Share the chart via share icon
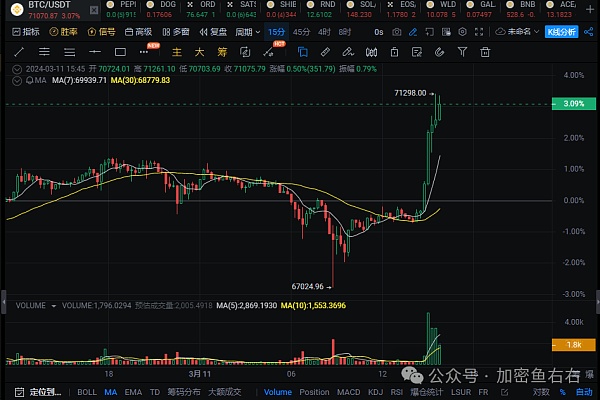This screenshot has width=600, height=400. 589,32
